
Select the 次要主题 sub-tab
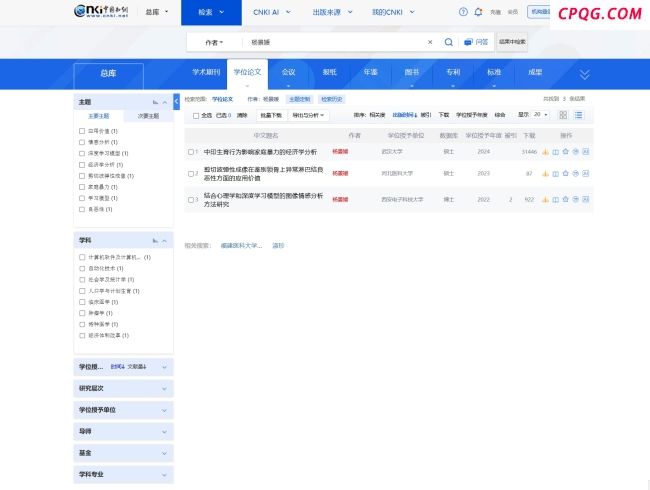148,116
